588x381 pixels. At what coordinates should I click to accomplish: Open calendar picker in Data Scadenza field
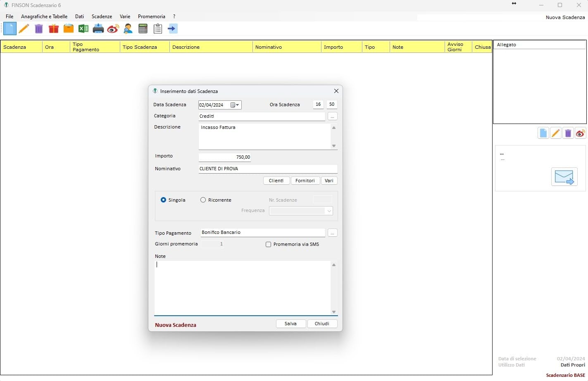click(x=235, y=105)
